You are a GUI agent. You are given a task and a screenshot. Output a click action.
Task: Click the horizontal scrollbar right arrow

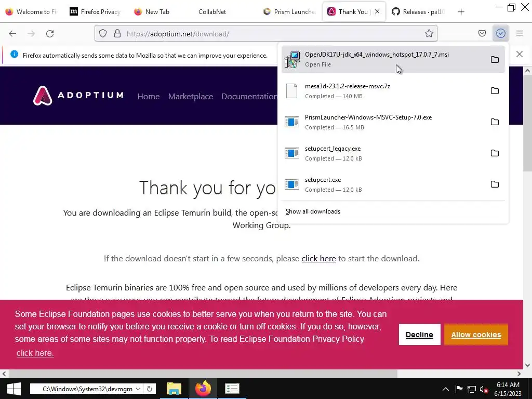coord(519,374)
